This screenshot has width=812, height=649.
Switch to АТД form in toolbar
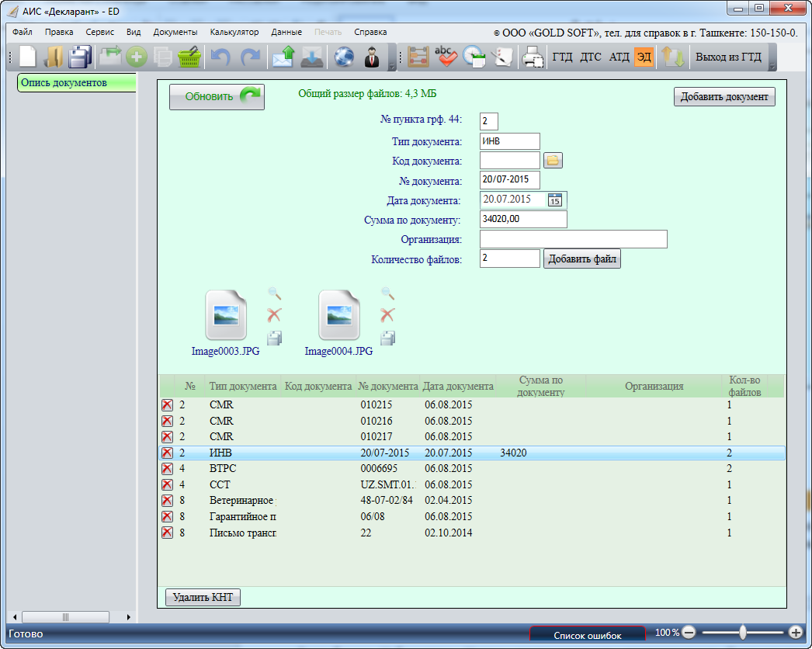click(619, 57)
